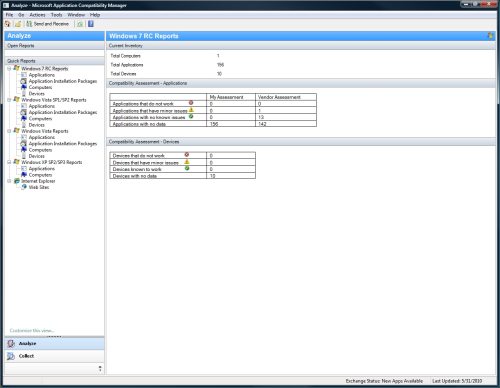
Task: Click Devices icon under Windows 7 RC Reports
Action: coord(24,94)
